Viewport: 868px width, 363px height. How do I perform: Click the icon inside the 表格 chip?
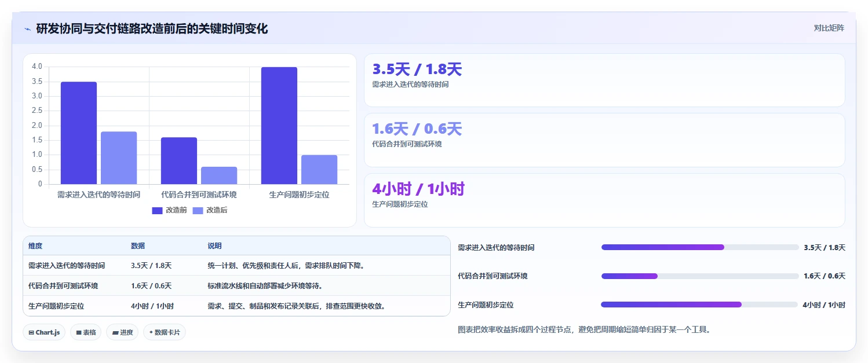click(79, 332)
